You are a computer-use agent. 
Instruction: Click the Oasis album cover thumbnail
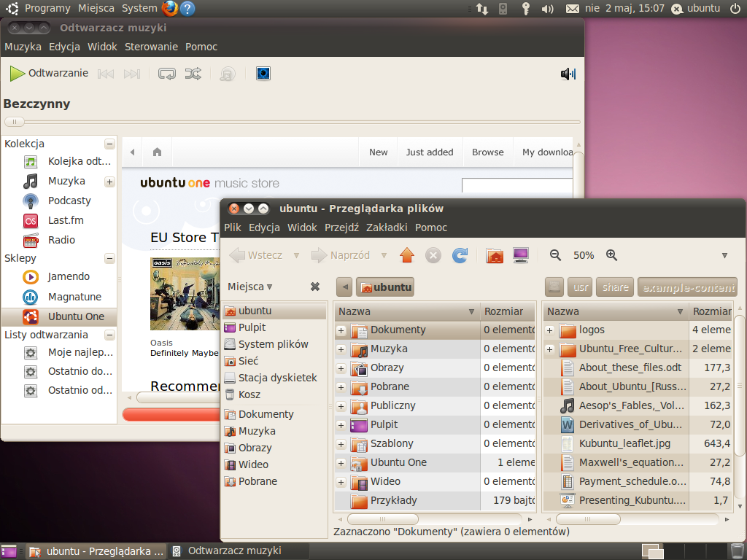click(x=185, y=294)
